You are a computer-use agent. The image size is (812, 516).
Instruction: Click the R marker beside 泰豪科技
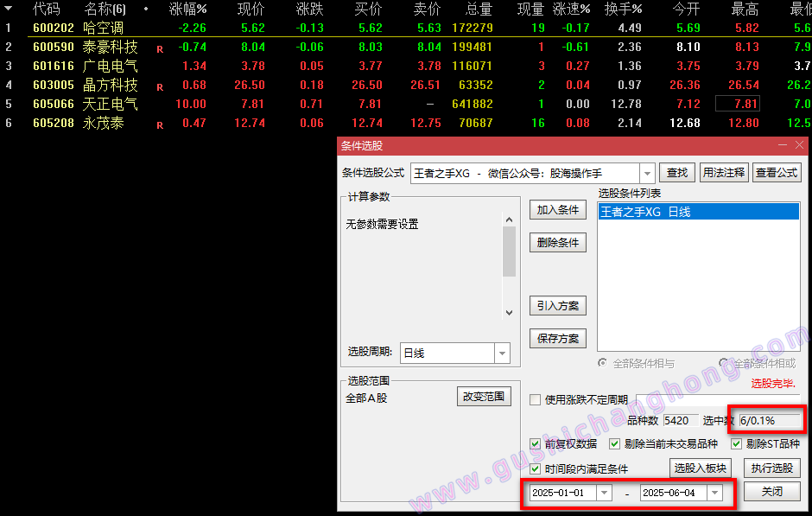coord(160,50)
